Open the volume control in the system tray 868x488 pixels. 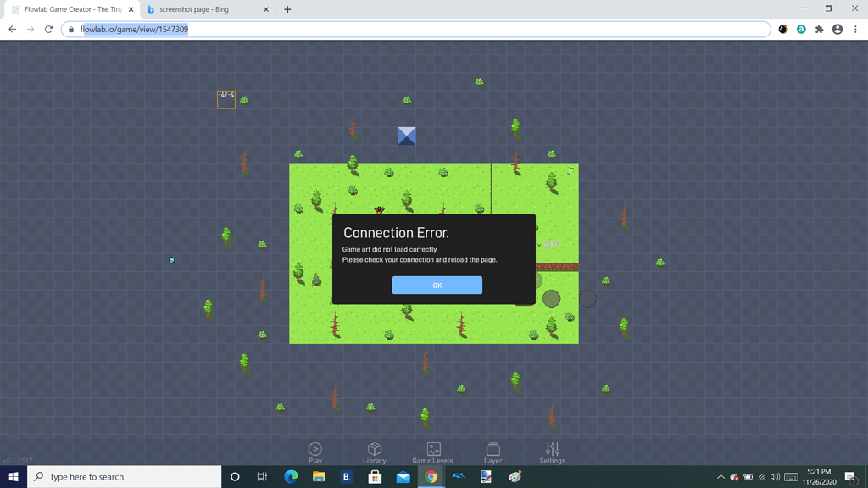(x=776, y=476)
